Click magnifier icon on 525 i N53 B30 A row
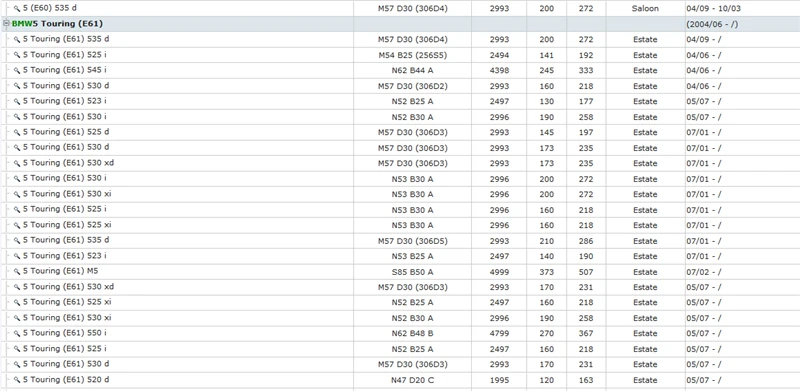Screen dimensions: 800x391 point(17,210)
